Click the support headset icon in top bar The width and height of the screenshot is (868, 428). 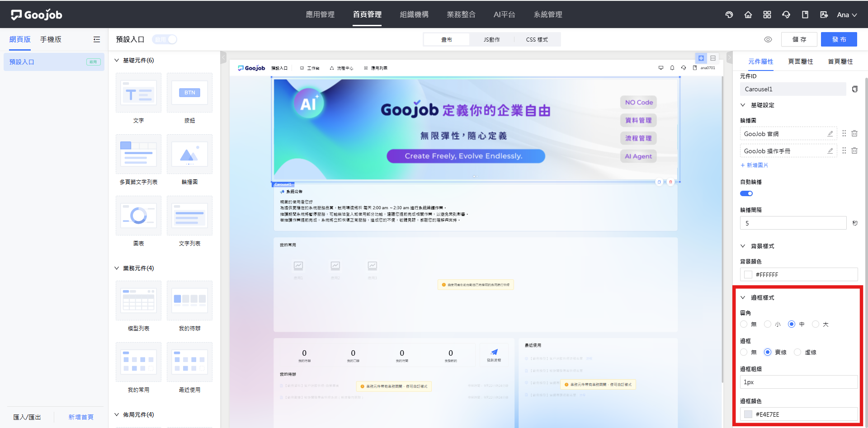786,15
